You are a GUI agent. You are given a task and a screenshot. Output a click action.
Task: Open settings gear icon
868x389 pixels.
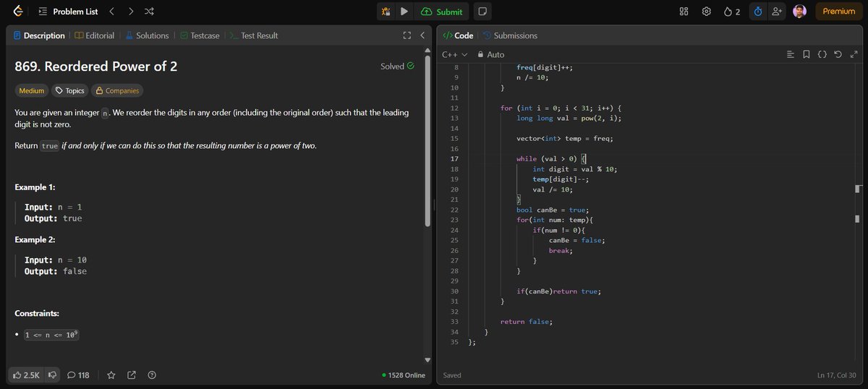707,12
